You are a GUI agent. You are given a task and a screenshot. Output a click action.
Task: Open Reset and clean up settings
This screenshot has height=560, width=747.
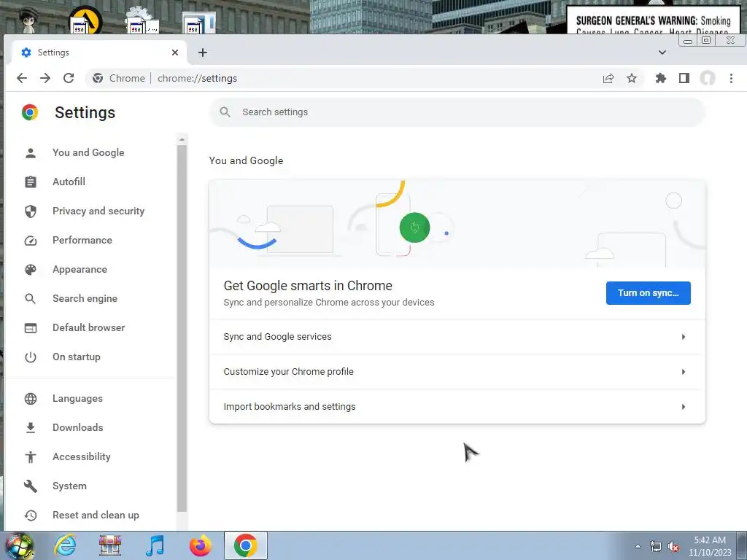[96, 516]
